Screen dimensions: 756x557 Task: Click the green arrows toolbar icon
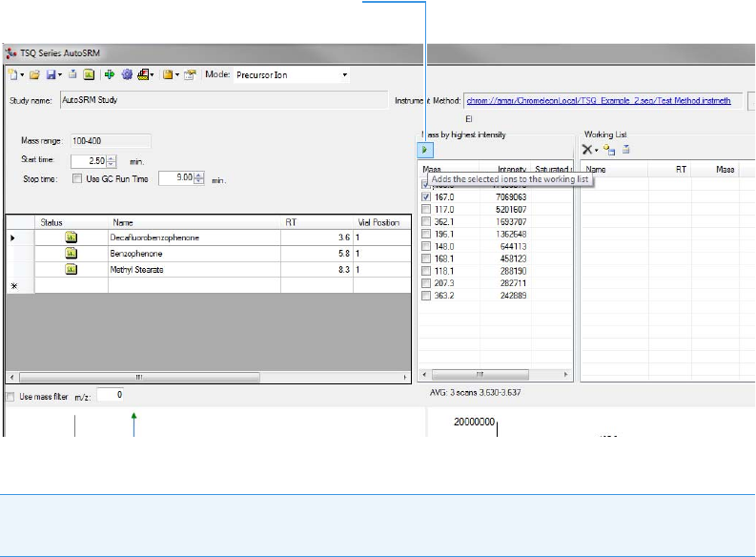(x=110, y=74)
